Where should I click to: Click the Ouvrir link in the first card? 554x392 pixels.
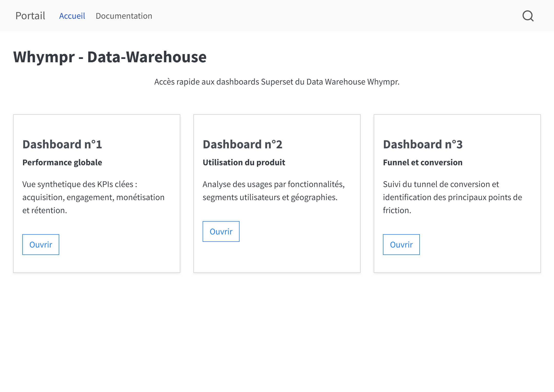[41, 244]
